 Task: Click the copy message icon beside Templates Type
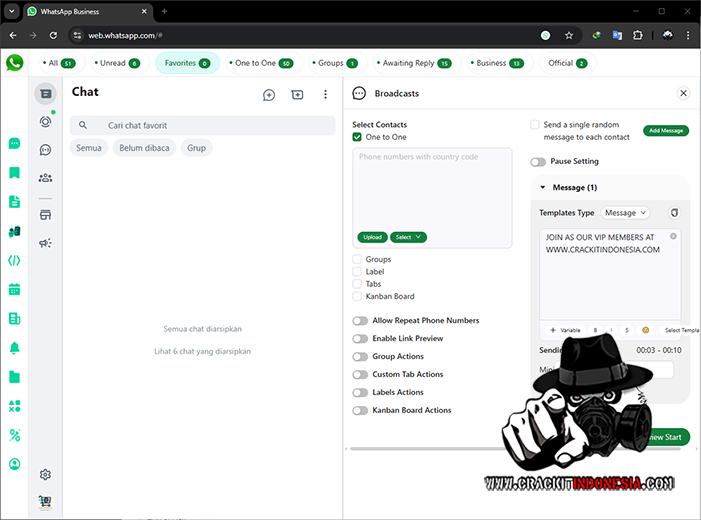pyautogui.click(x=674, y=213)
